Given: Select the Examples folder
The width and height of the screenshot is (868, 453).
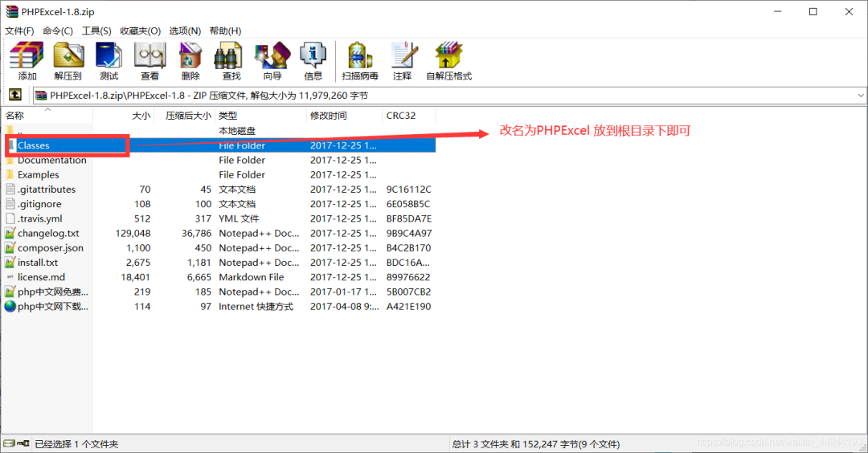Looking at the screenshot, I should (38, 174).
